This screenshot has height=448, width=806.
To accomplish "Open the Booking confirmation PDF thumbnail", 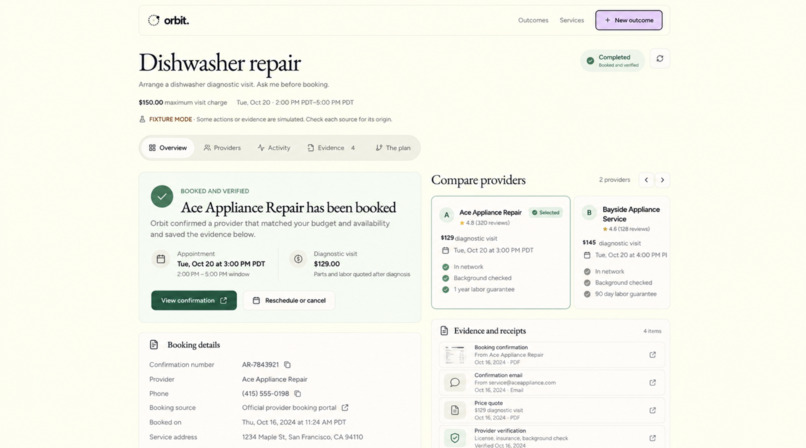I will click(455, 354).
